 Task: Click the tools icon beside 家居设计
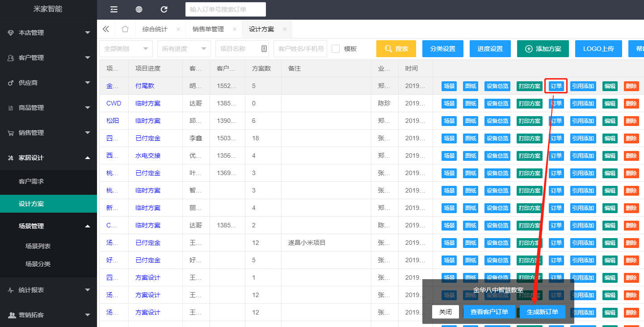click(x=11, y=158)
